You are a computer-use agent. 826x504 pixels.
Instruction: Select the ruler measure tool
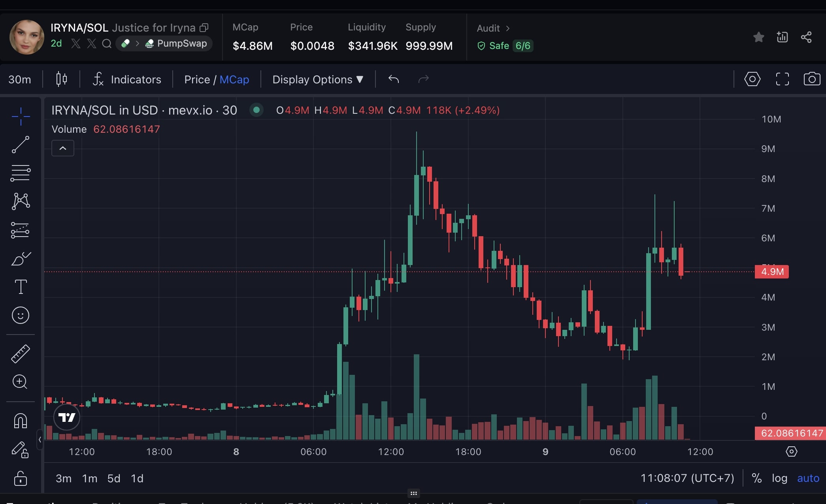click(21, 354)
